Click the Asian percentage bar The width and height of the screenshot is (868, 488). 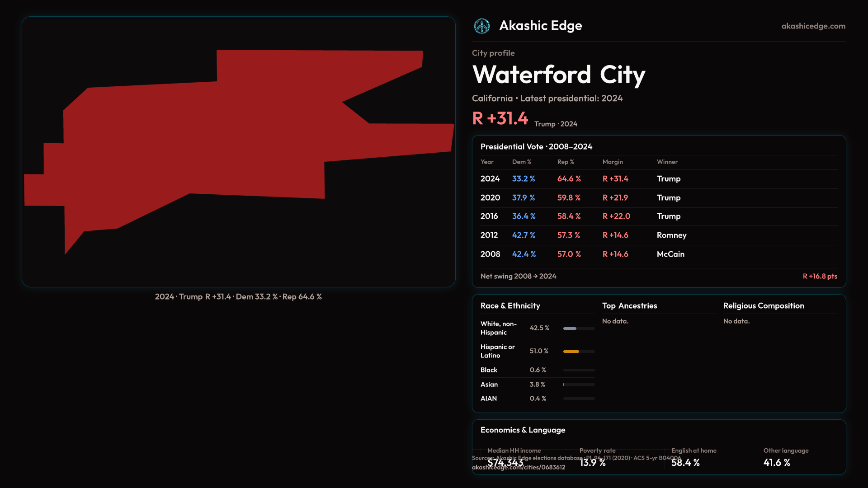pos(579,385)
